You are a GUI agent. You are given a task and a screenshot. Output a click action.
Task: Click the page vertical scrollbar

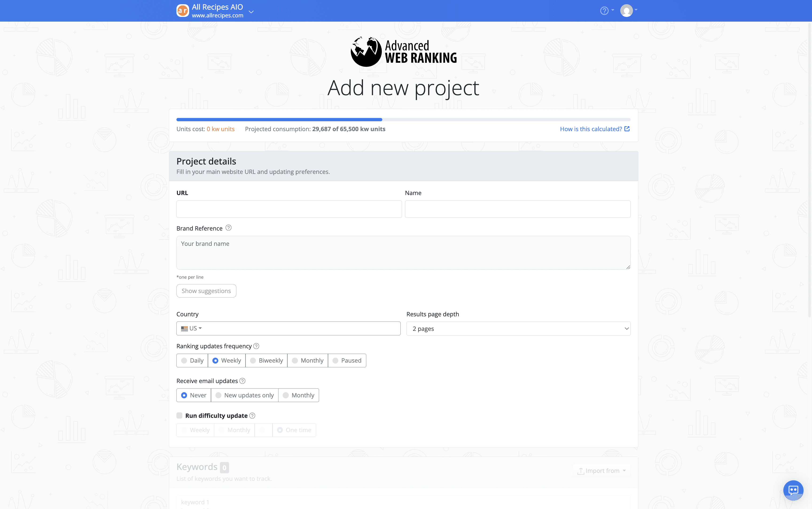pos(810,170)
